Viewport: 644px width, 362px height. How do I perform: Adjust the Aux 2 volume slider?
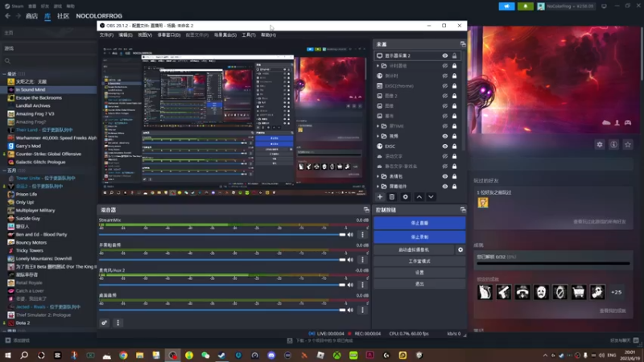click(222, 285)
